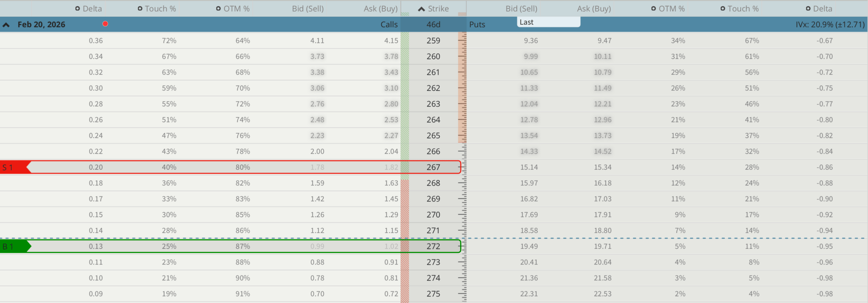Click call bid 1.26 at strike 270
Viewport: 868px width, 303px height.
tap(317, 214)
